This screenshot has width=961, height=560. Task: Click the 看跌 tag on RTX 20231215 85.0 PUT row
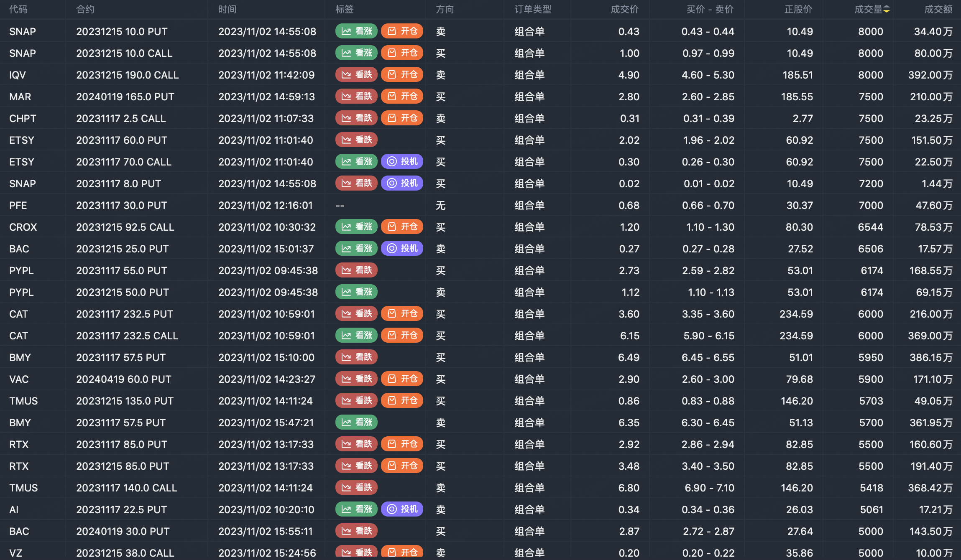click(x=356, y=466)
